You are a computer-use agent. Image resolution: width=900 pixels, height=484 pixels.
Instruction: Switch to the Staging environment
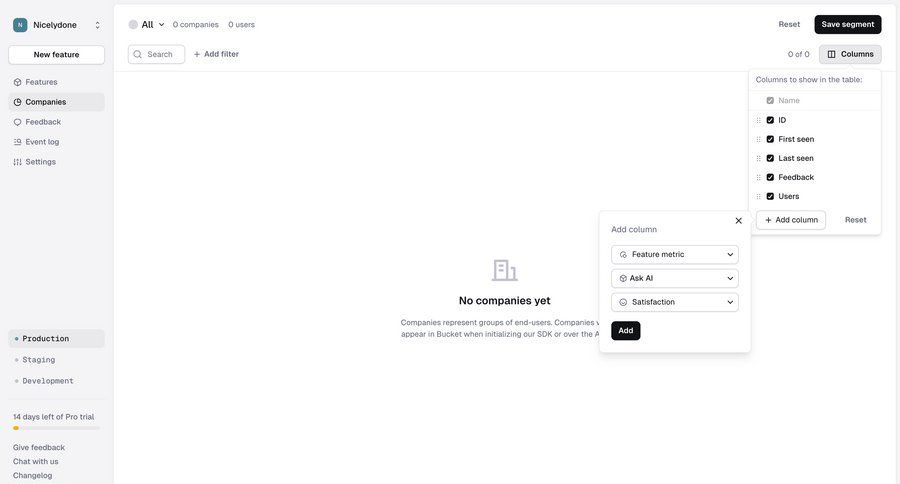point(39,360)
